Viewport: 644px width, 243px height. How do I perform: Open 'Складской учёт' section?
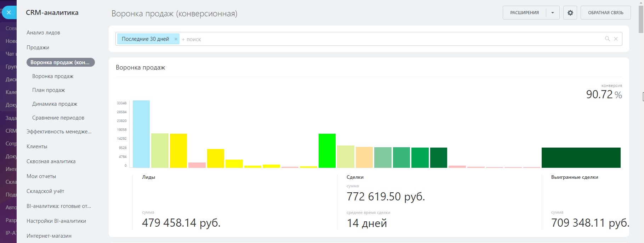[45, 191]
